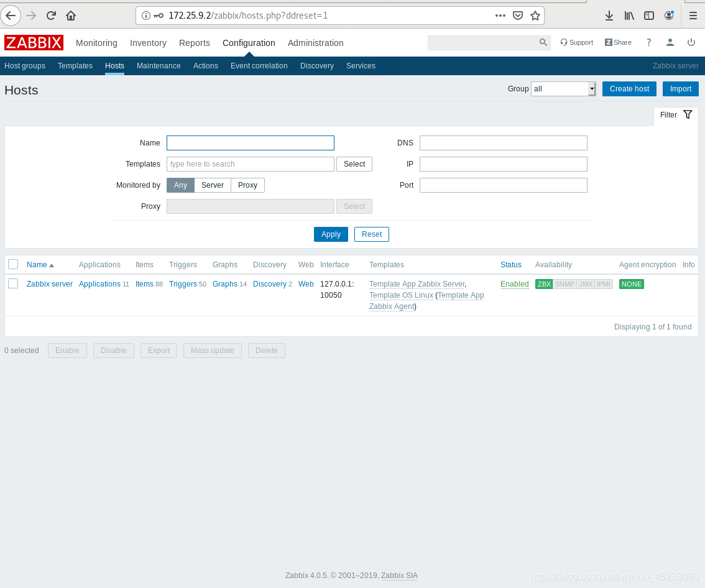Screen dimensions: 705x588
Task: Check ZBX availability badge
Action: tap(544, 284)
